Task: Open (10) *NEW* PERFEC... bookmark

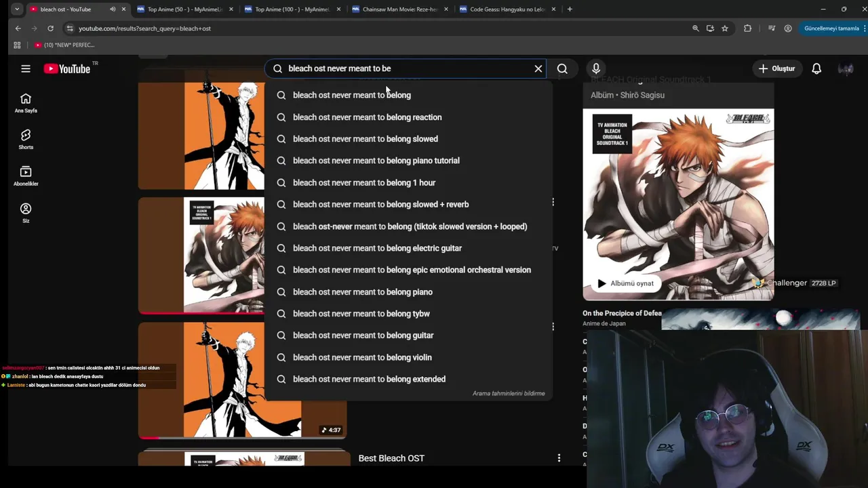Action: tap(64, 45)
